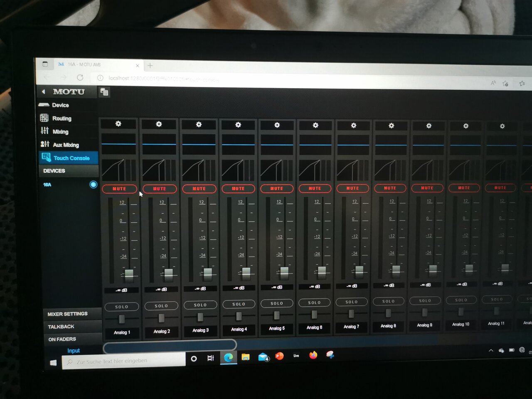Click the -∞ dB readout on Analog 2
Screen dimensions: 532x399
161,289
